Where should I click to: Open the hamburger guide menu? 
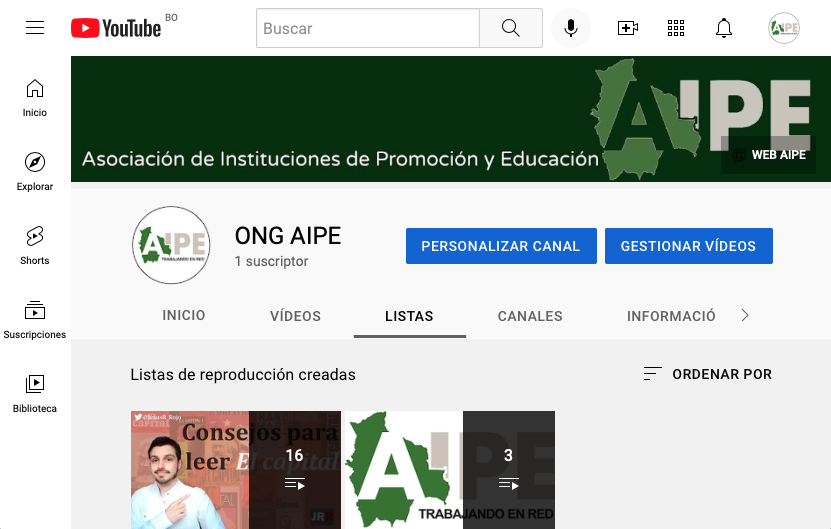click(x=35, y=28)
